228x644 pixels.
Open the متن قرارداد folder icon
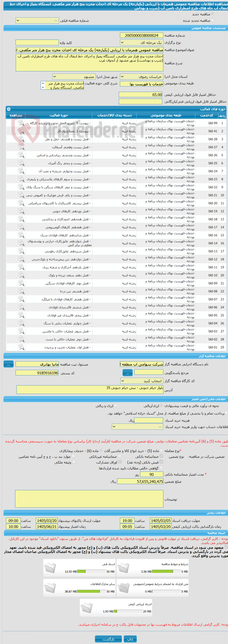(x=124, y=588)
